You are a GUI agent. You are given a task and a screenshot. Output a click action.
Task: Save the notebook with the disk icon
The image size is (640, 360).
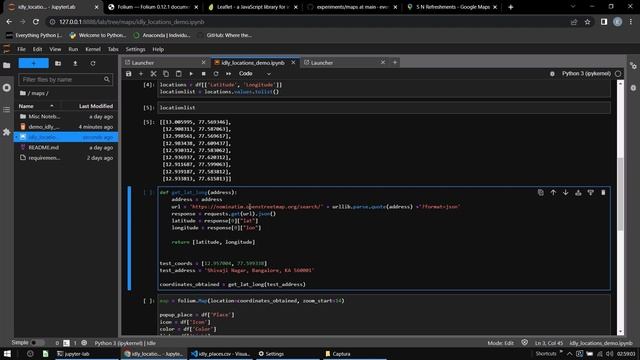[x=129, y=74]
